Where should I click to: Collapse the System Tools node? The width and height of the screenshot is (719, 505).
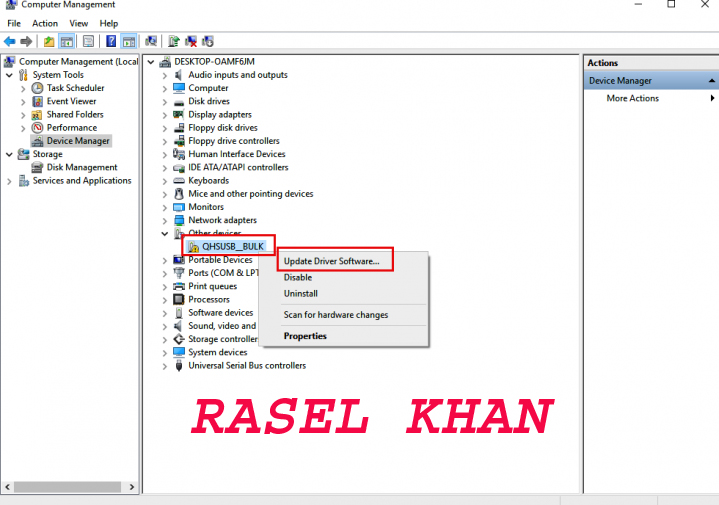click(x=9, y=75)
